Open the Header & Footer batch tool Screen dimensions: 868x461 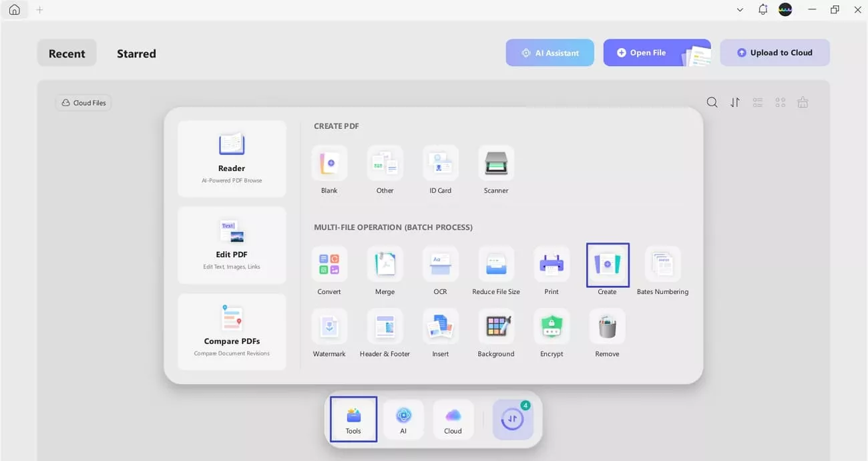pyautogui.click(x=385, y=326)
